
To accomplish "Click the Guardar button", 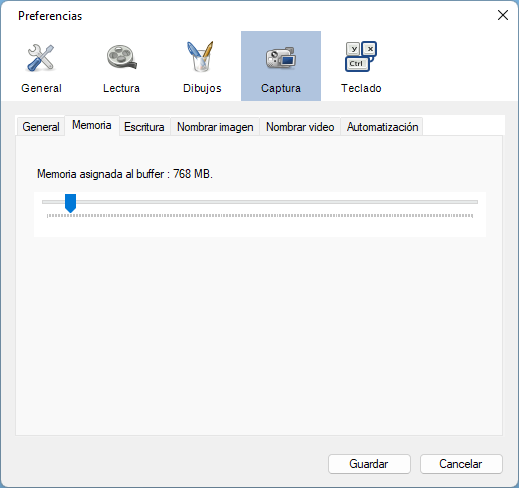I will (x=369, y=464).
